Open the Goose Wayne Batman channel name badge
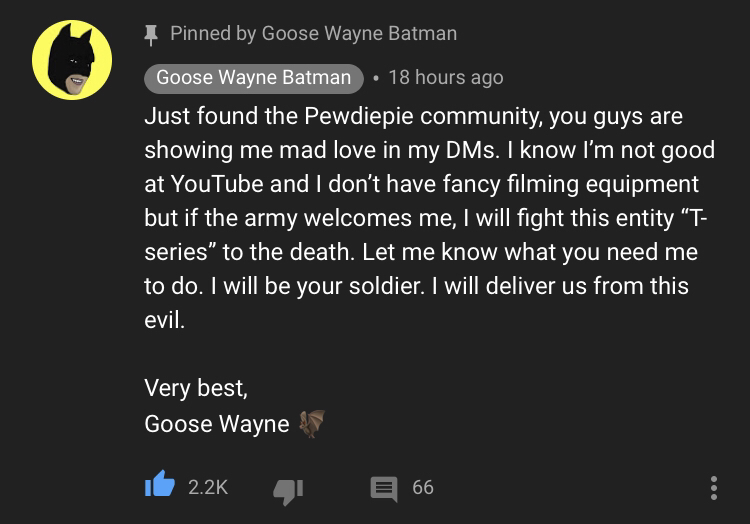Image resolution: width=750 pixels, height=524 pixels. point(254,78)
